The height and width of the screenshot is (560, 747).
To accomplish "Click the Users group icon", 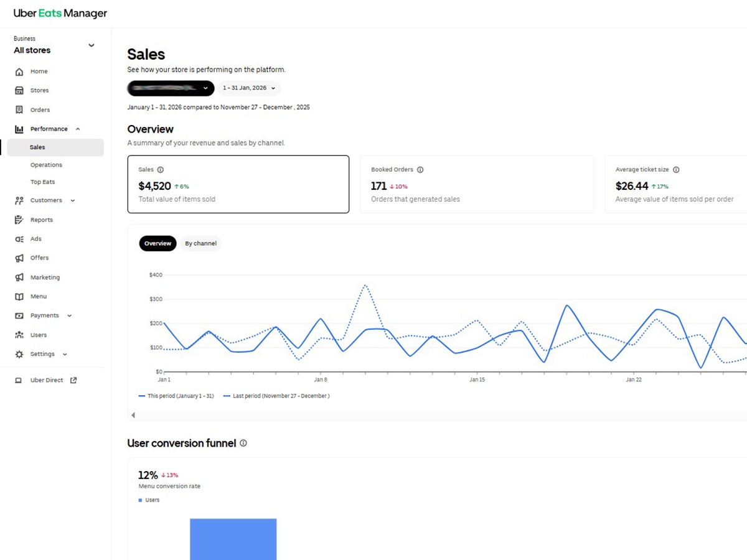I will point(19,335).
